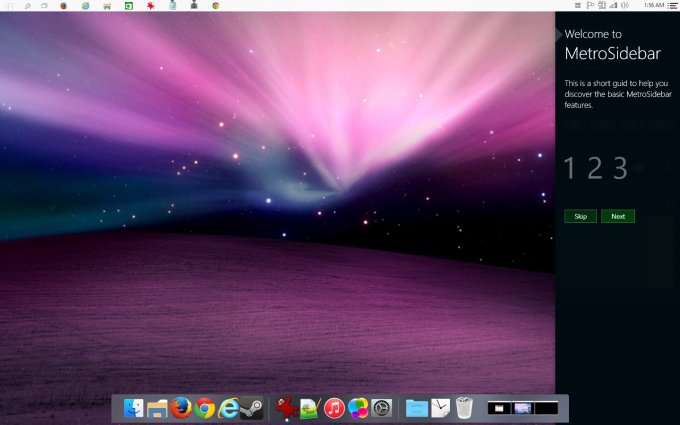The height and width of the screenshot is (425, 680).
Task: Jump to step 3 of the guide
Action: pos(620,168)
